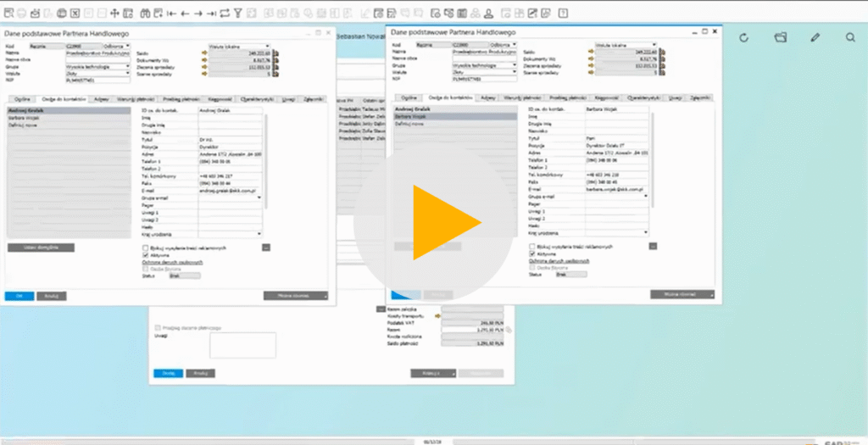Viewport: 868px width, 445px height.
Task: Toggle Aktywna checkbox in left window
Action: tap(145, 254)
